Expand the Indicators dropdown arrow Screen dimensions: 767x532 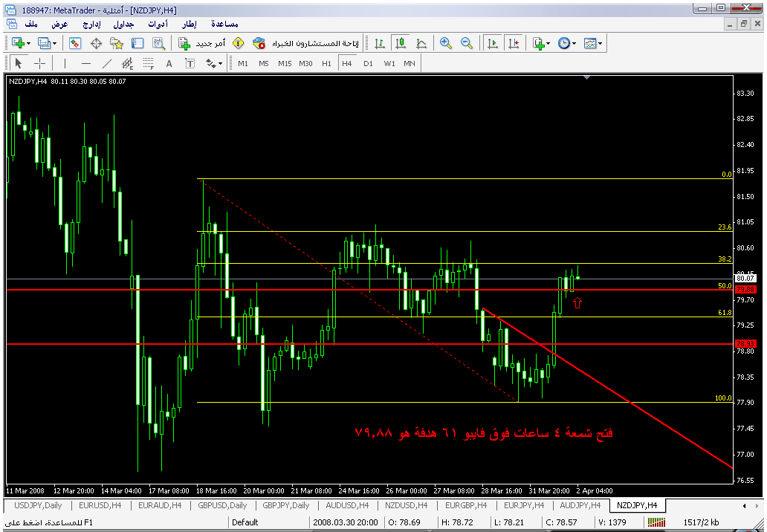[548, 44]
